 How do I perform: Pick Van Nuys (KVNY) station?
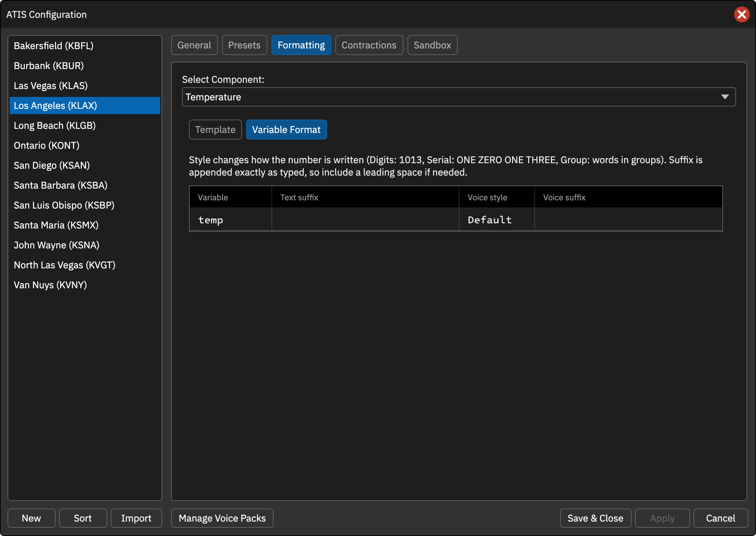click(85, 285)
